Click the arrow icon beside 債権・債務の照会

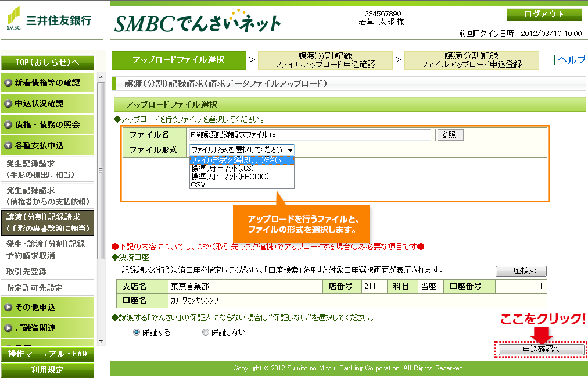tap(8, 124)
